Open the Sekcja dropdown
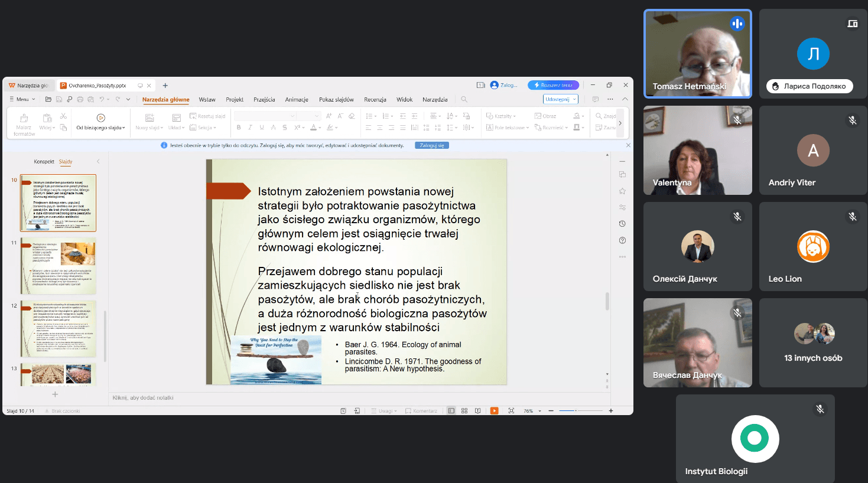 coord(203,128)
